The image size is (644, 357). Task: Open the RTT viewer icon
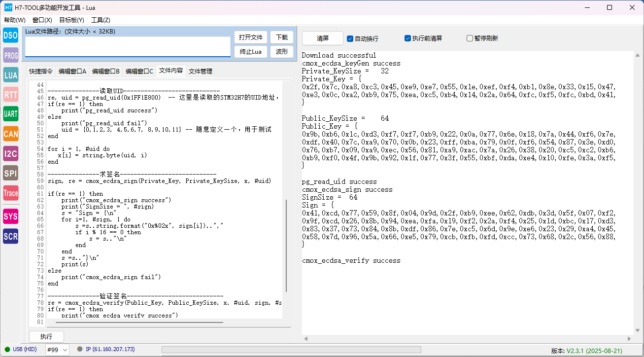tap(11, 94)
